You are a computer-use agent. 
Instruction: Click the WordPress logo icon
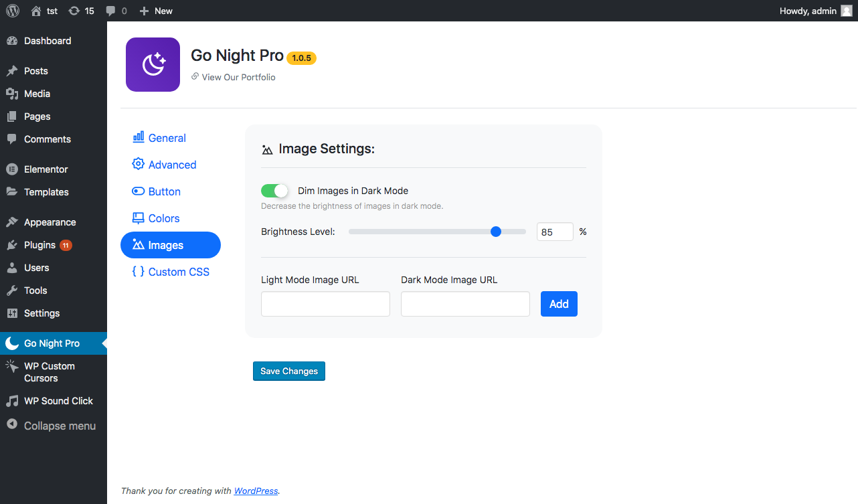(13, 11)
